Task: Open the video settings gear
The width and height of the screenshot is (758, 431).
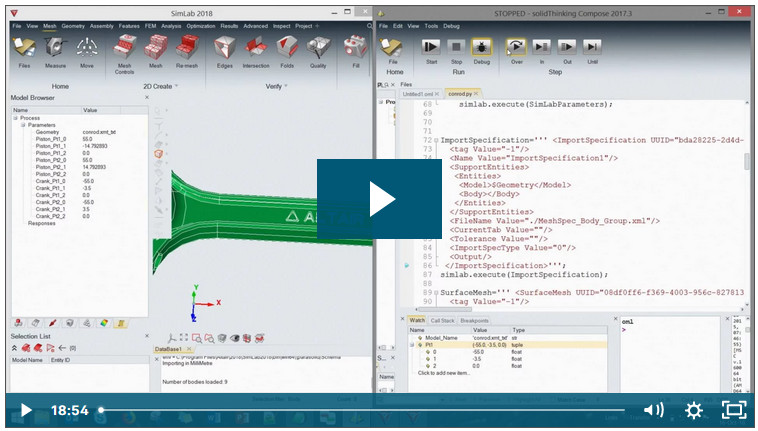Action: (693, 410)
